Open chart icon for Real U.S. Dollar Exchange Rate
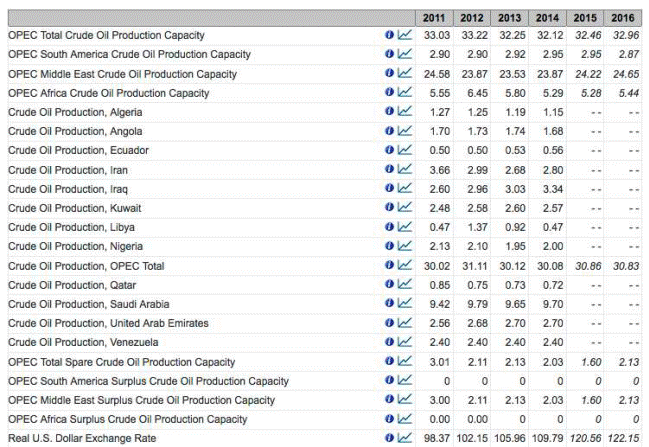The width and height of the screenshot is (649, 447). point(405,437)
